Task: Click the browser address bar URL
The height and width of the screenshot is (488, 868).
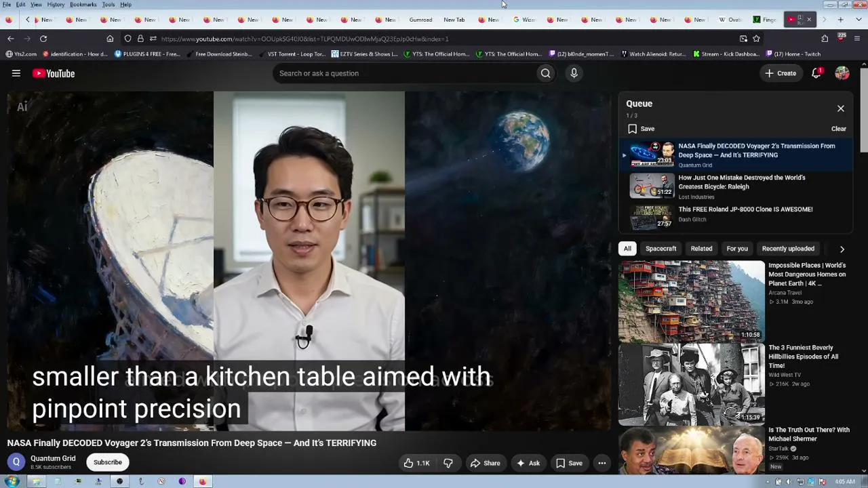Action: [305, 39]
